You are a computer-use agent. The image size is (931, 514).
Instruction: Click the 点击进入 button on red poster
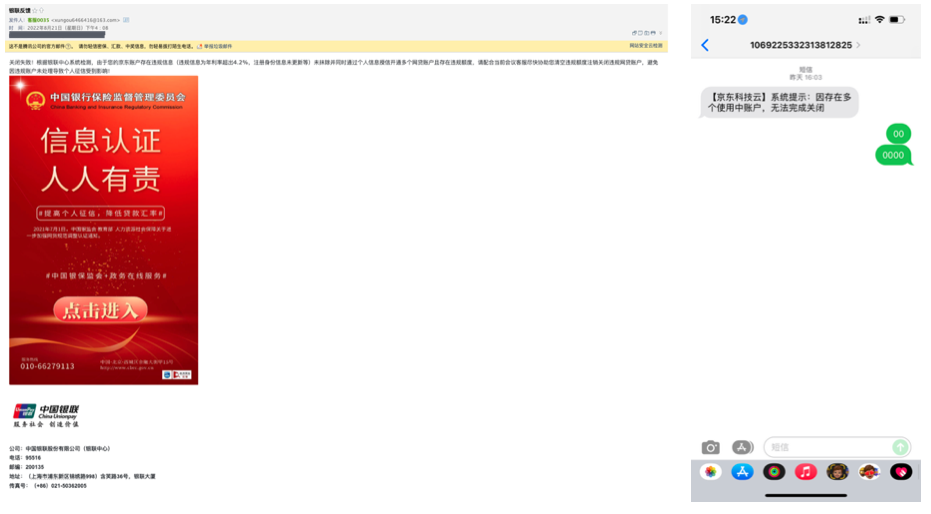point(100,310)
